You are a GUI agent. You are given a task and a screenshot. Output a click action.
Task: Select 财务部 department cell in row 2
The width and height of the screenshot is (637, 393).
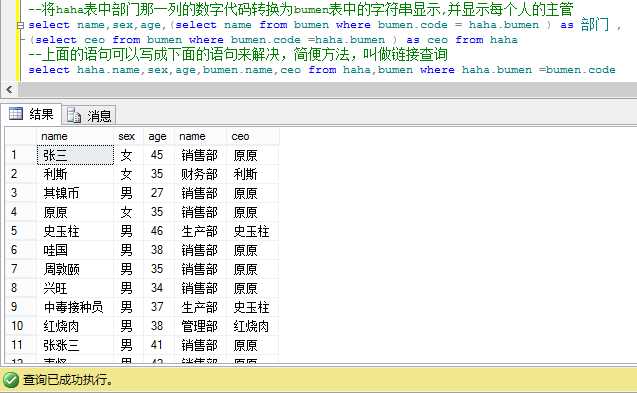click(x=200, y=174)
